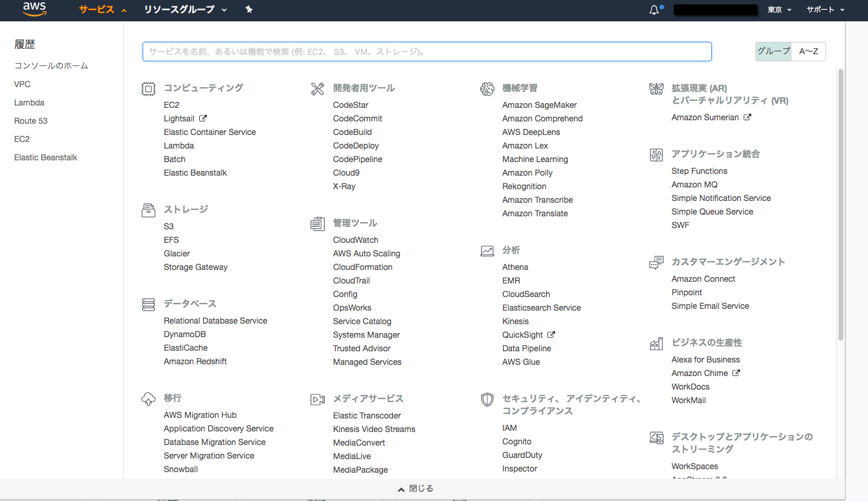Click external link icon beside Amazon Chime

[736, 373]
